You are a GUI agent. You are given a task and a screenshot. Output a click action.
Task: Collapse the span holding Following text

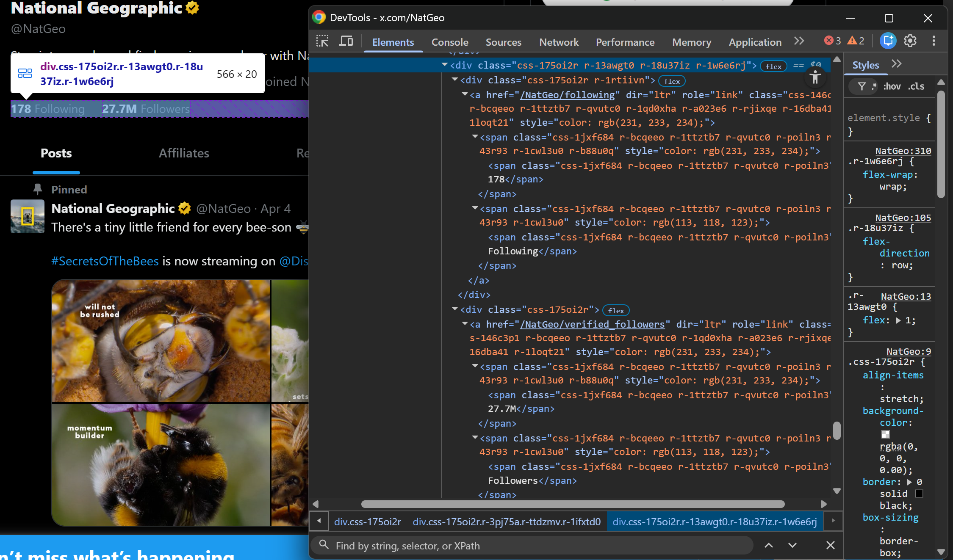tap(475, 208)
